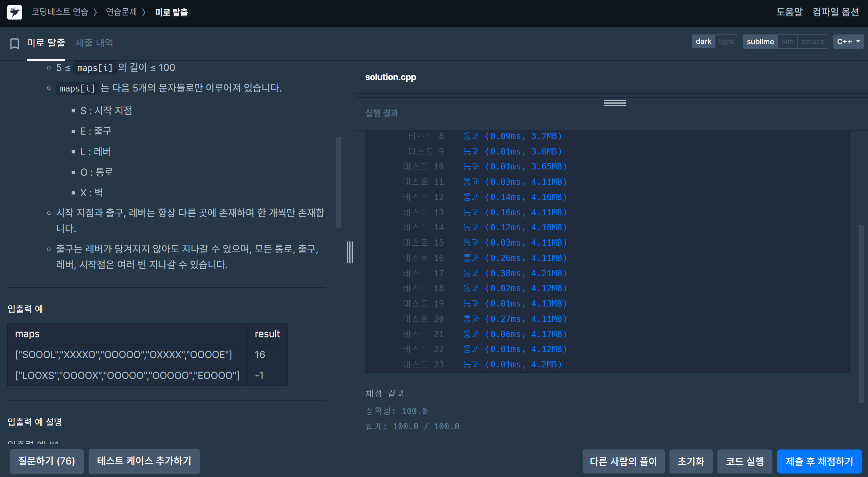
Task: Bookmark this problem with the bookmark icon
Action: [15, 44]
